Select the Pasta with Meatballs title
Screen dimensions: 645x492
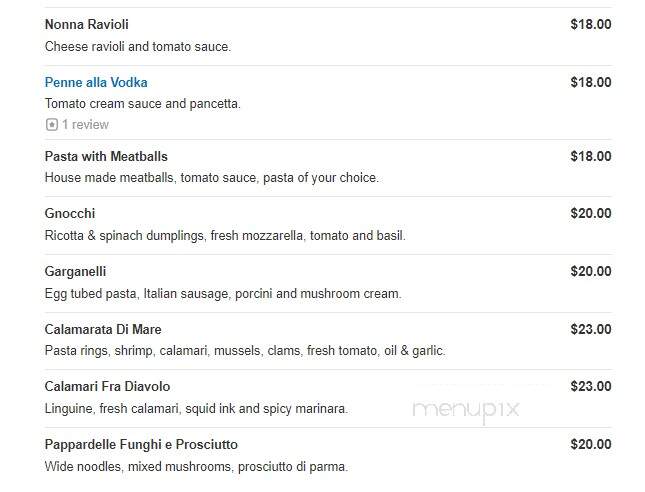tap(106, 156)
